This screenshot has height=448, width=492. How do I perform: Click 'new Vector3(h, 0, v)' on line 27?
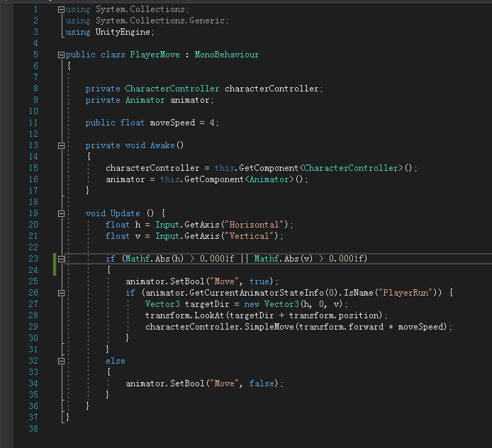tap(293, 304)
